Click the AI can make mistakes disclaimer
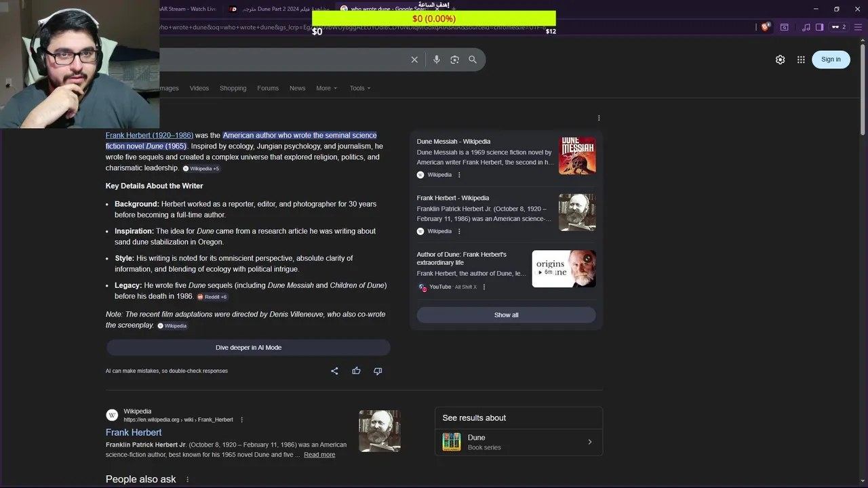This screenshot has width=868, height=488. 167,371
